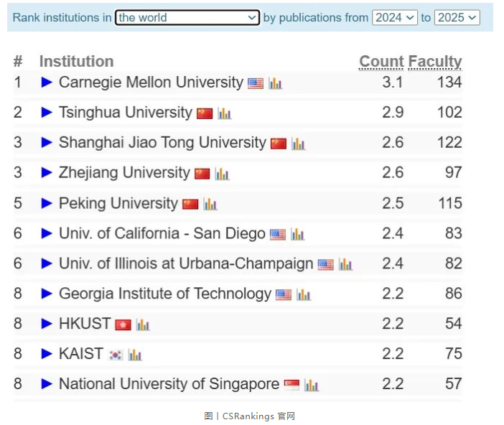The width and height of the screenshot is (504, 425).
Task: Open the start year dropdown showing 2024
Action: tap(395, 17)
